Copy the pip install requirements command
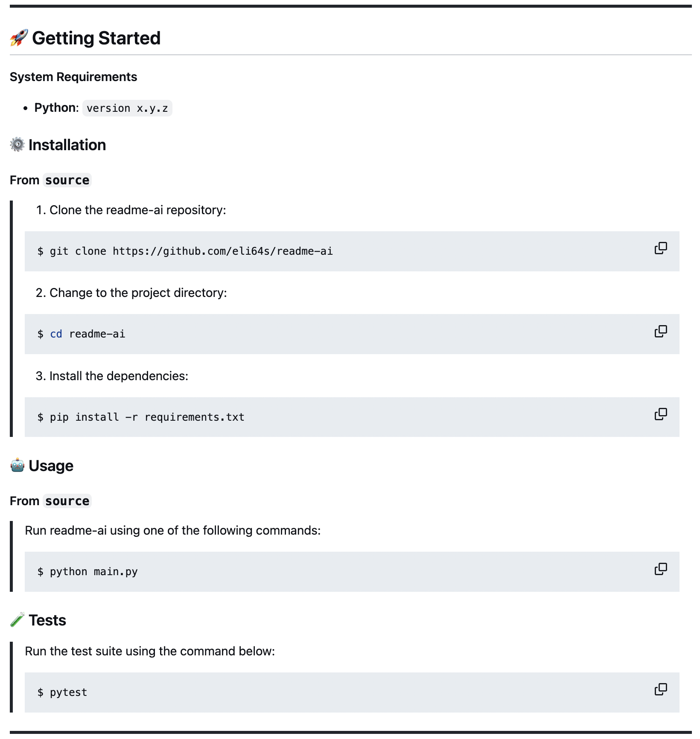The height and width of the screenshot is (739, 700). 661,414
